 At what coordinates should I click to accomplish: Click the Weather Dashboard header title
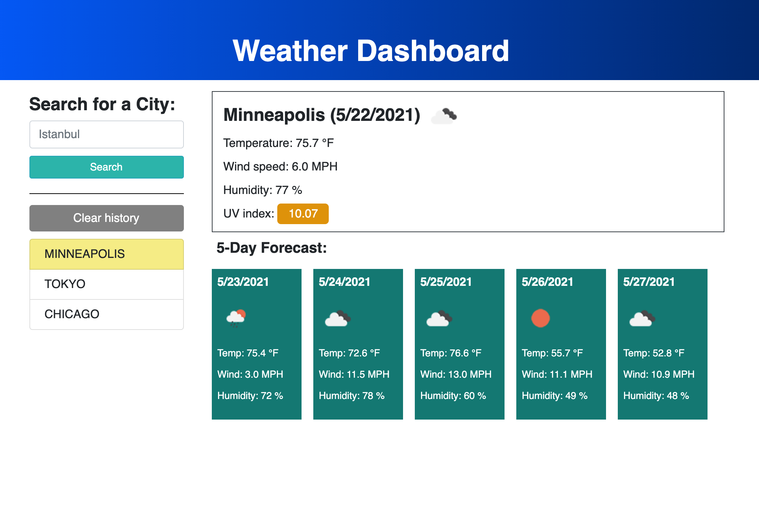(x=371, y=51)
